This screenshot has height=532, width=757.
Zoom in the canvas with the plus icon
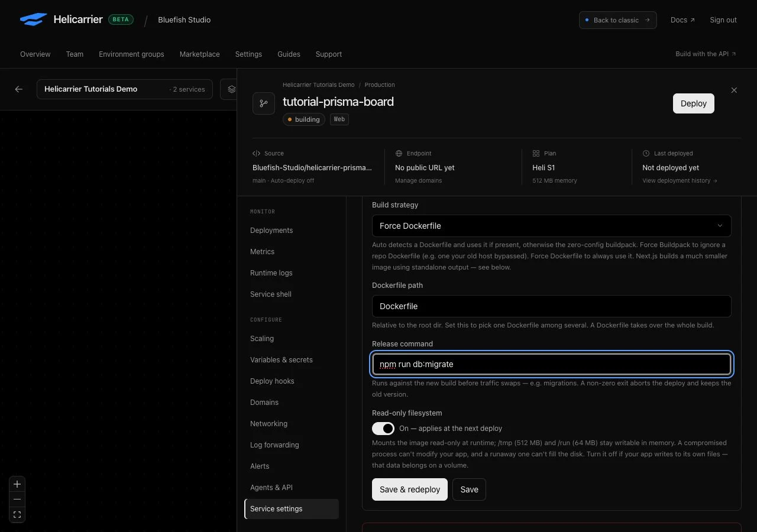(17, 484)
